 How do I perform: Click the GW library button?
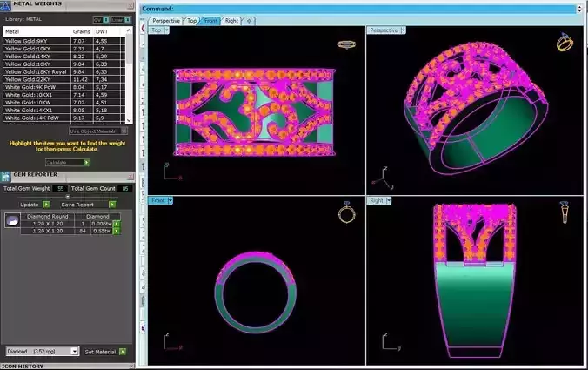pos(98,19)
